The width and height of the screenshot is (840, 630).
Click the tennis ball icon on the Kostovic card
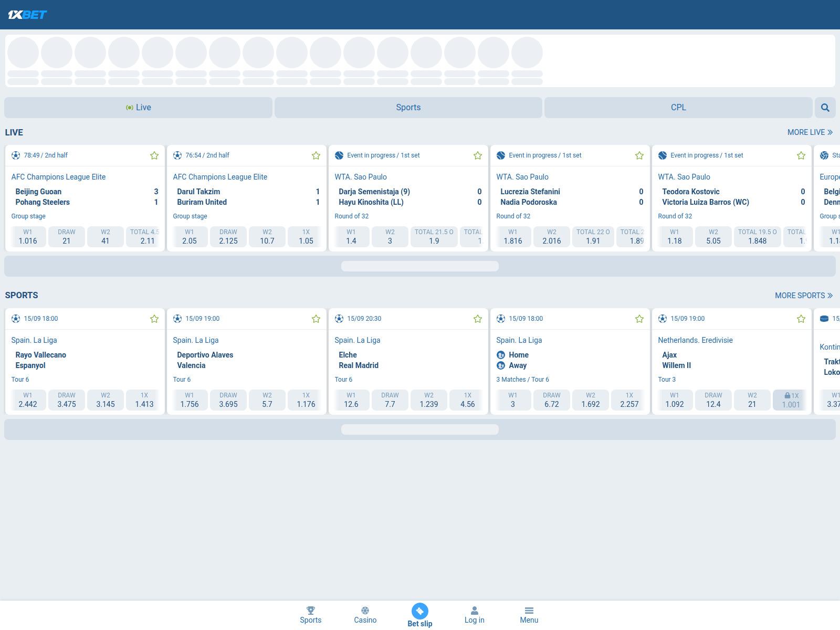point(663,155)
